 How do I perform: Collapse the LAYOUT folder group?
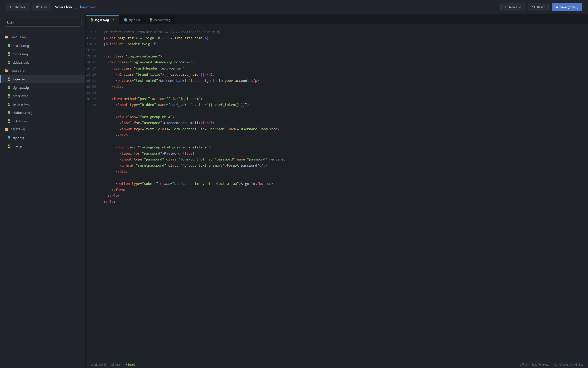(x=42, y=37)
